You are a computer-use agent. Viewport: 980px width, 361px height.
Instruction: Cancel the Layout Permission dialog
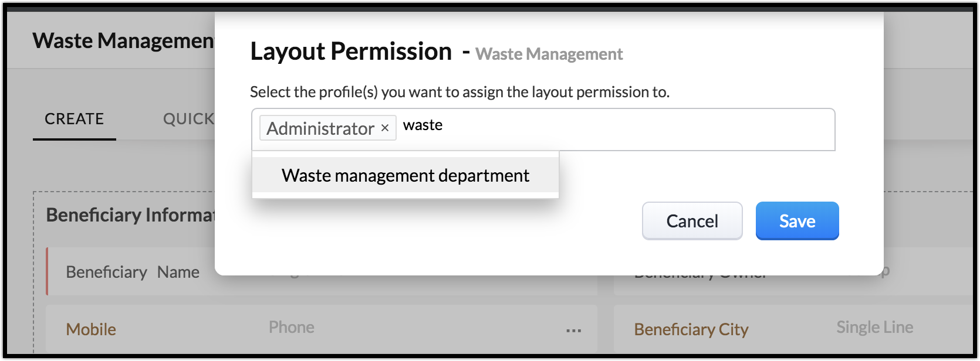point(692,221)
